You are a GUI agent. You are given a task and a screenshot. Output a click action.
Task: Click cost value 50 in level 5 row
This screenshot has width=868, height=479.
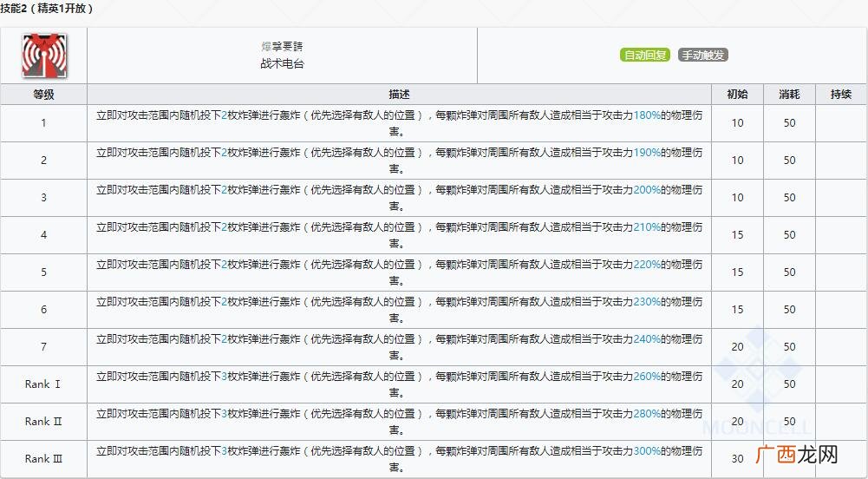click(789, 272)
